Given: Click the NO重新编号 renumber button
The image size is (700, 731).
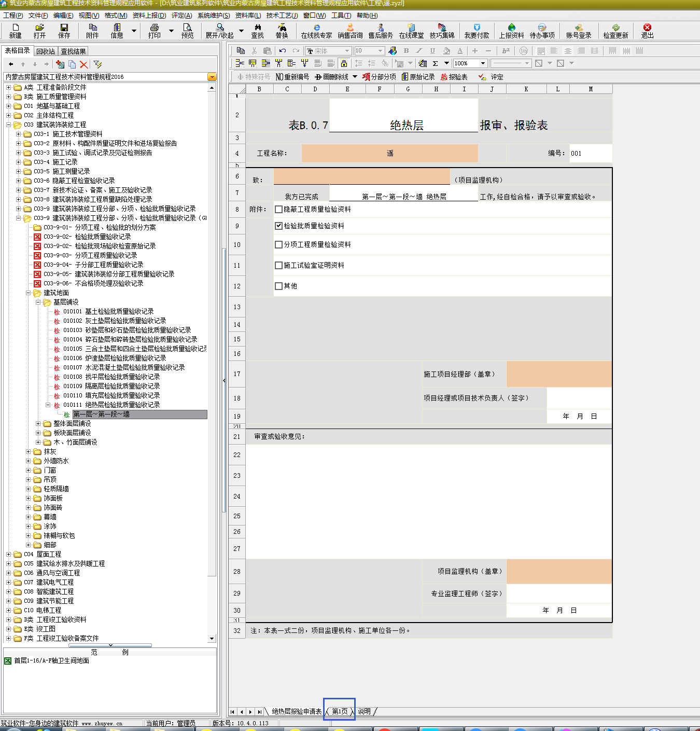Looking at the screenshot, I should coord(292,77).
